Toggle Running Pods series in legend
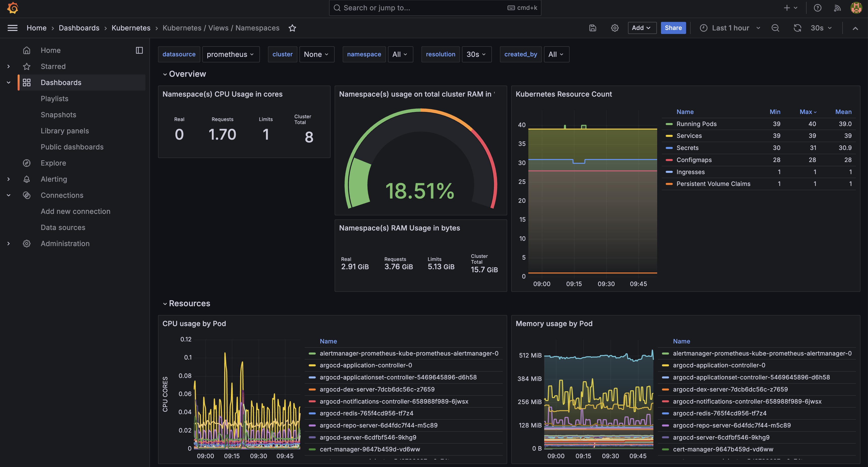The height and width of the screenshot is (467, 868). coord(696,124)
